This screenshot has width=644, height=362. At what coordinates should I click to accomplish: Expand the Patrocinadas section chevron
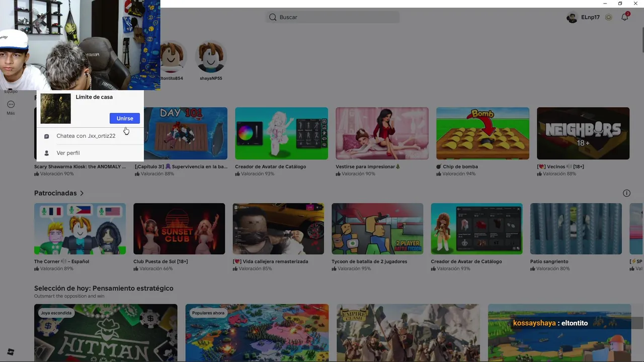[x=82, y=193]
